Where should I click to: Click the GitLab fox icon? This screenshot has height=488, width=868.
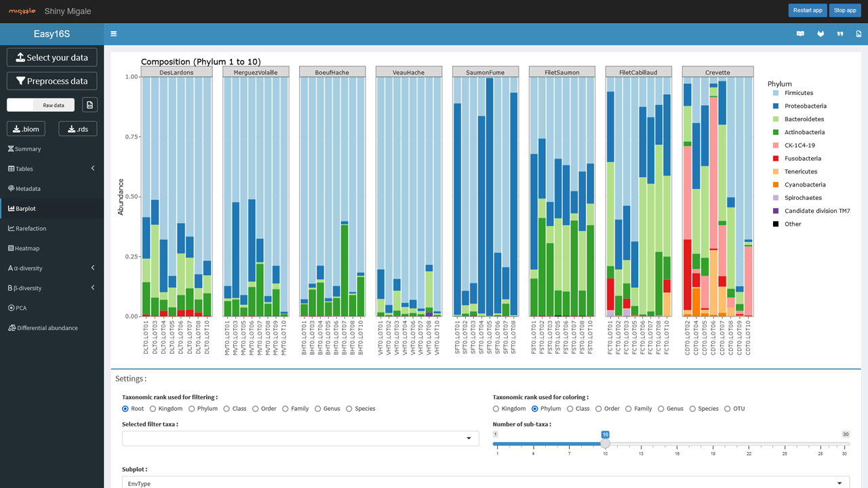pos(821,34)
